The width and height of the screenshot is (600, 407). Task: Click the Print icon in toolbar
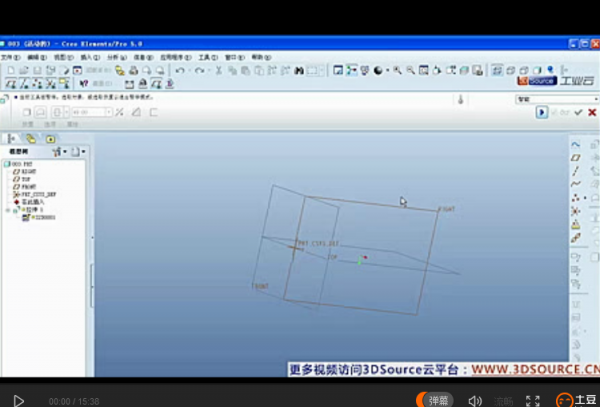(x=134, y=70)
